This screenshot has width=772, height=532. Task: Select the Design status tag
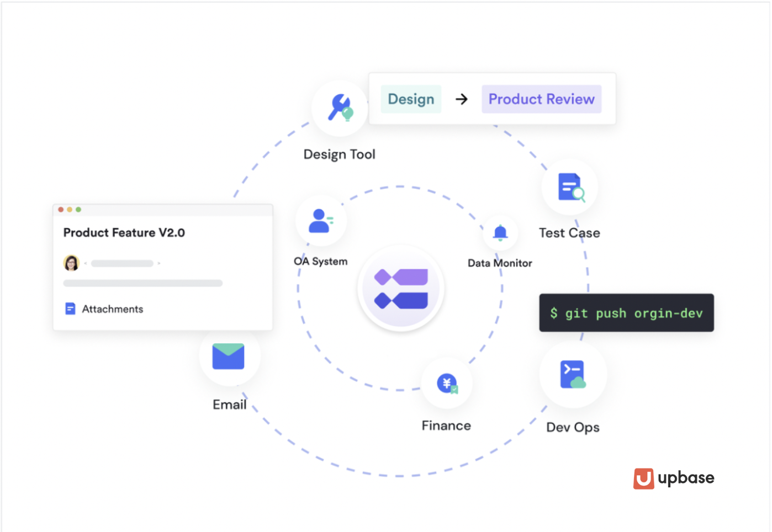(411, 99)
